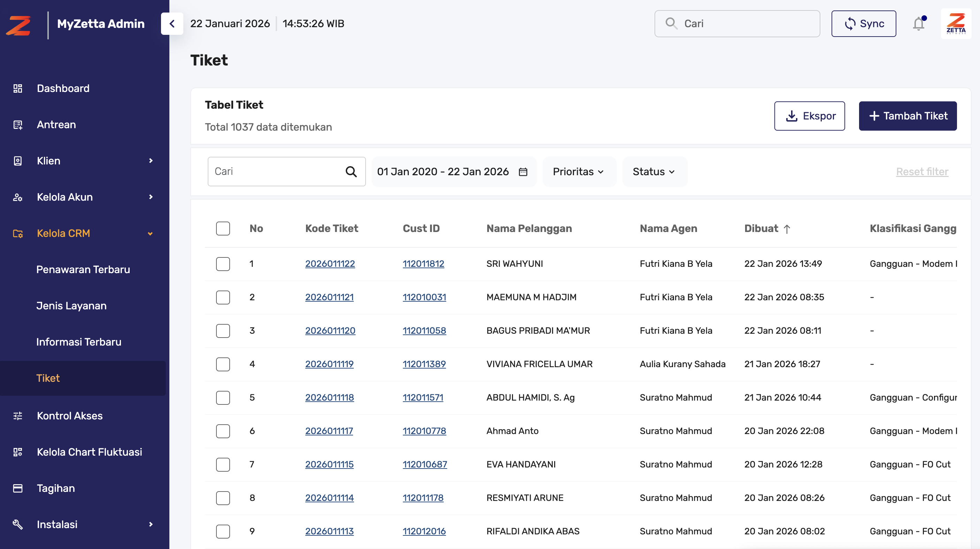The width and height of the screenshot is (980, 549).
Task: Click the search magnifier in table filter
Action: [350, 171]
